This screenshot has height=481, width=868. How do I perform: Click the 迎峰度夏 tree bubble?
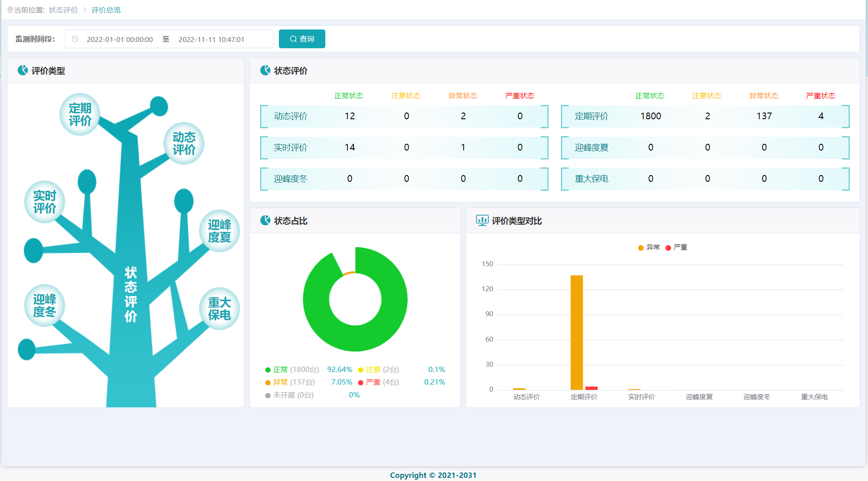tap(219, 231)
